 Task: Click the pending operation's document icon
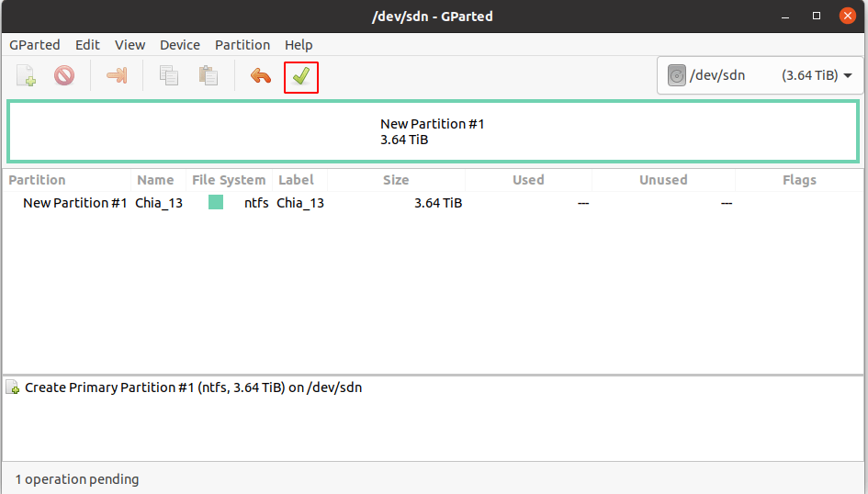tap(13, 387)
